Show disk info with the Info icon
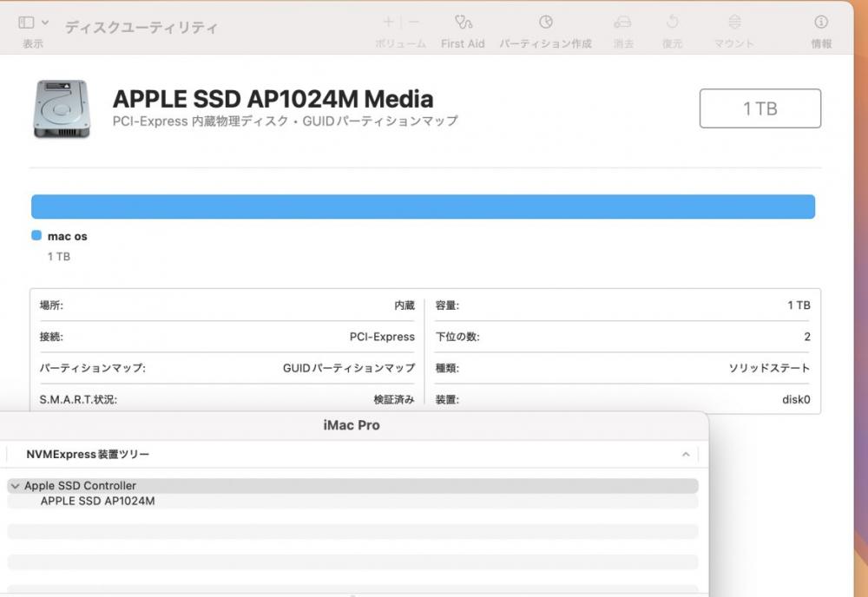Image resolution: width=868 pixels, height=597 pixels. coord(821,22)
